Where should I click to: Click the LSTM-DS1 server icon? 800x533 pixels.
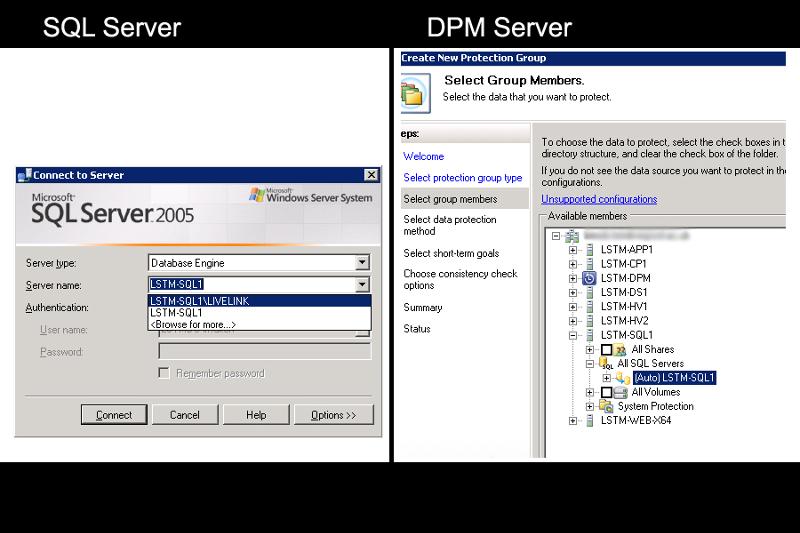[590, 293]
